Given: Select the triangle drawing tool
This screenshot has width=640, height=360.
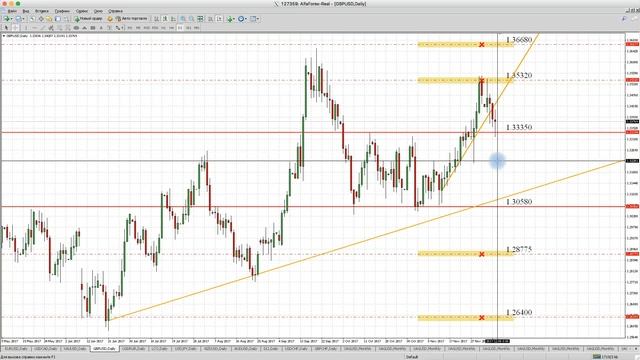Looking at the screenshot, I should [x=84, y=28].
